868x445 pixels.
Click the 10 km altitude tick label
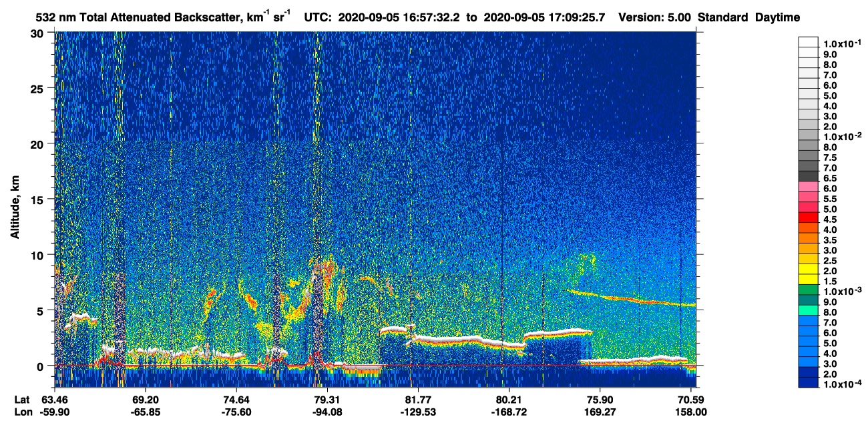tap(37, 255)
